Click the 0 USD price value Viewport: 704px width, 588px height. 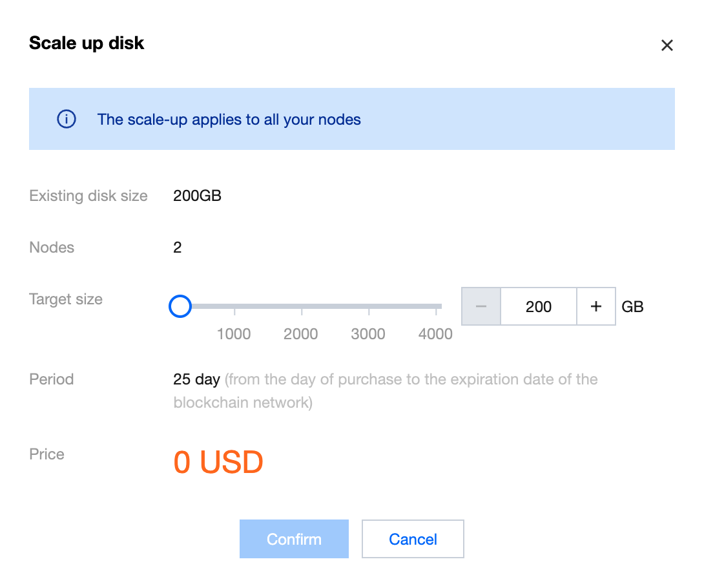point(218,463)
